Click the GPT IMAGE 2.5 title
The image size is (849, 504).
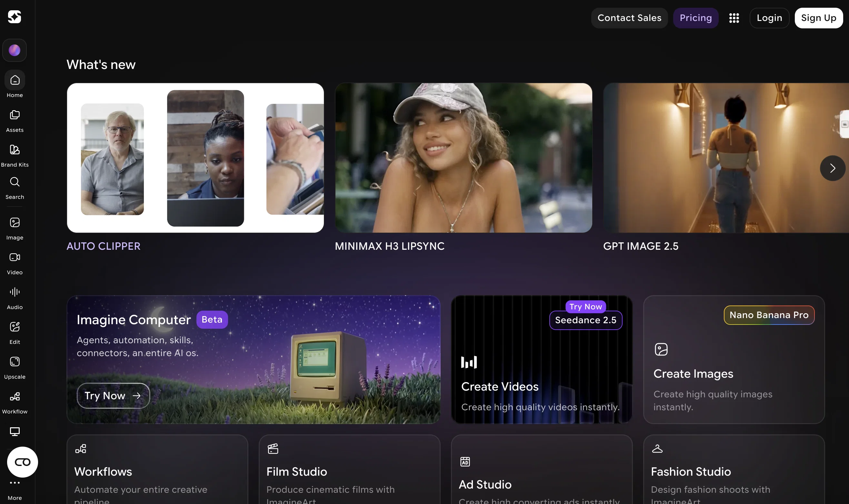coord(640,246)
